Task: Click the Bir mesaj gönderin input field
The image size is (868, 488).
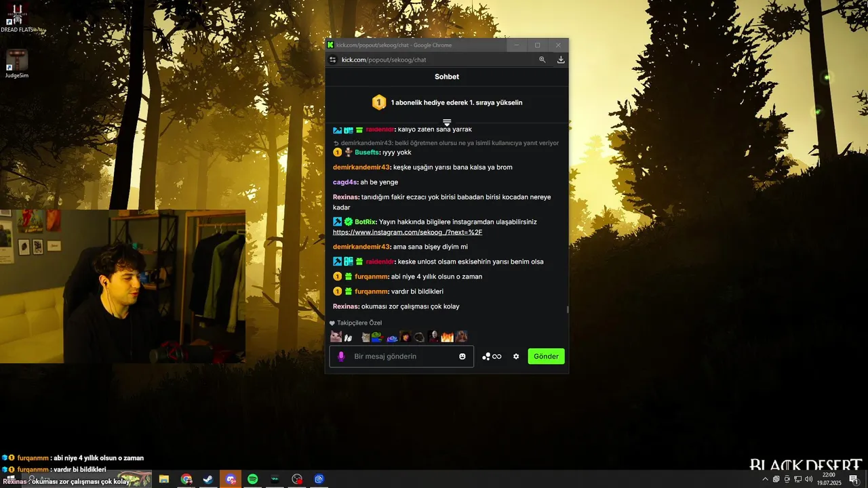Action: (401, 357)
